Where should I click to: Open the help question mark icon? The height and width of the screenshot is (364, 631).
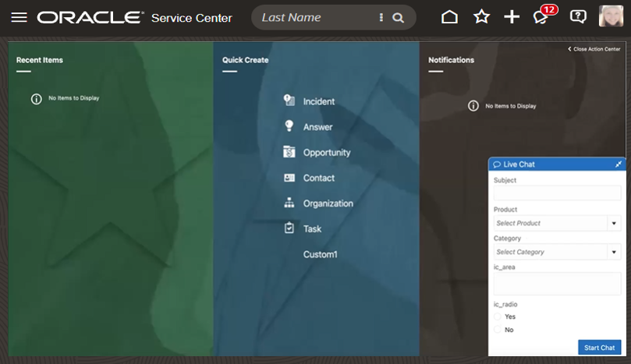578,16
